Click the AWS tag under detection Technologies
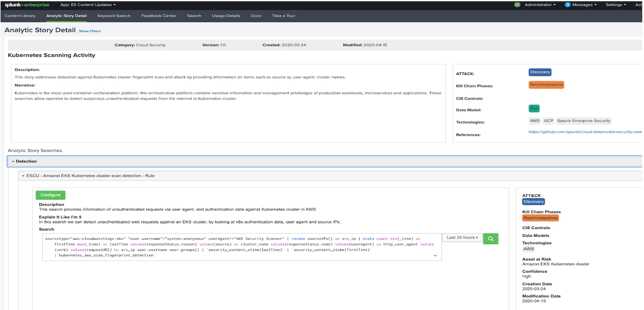The image size is (644, 310). tap(529, 249)
